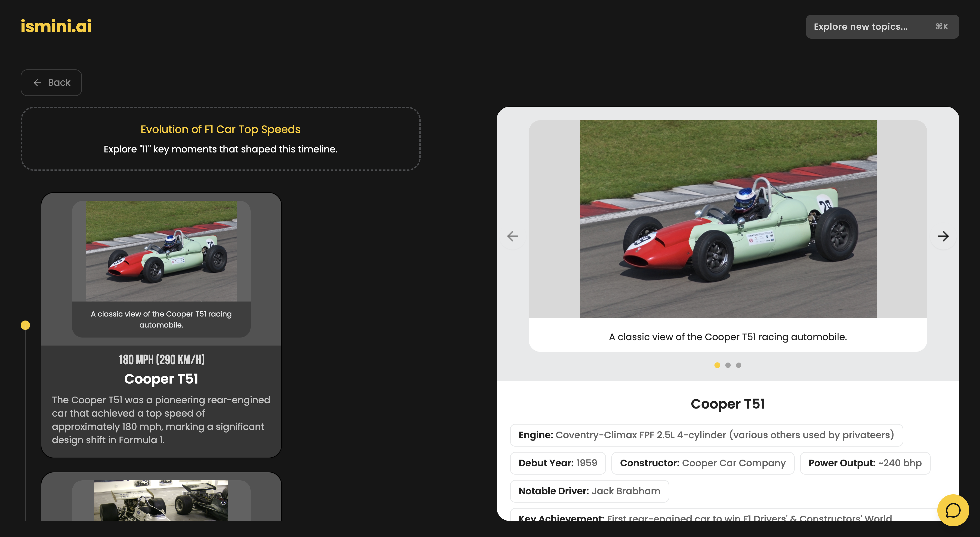Open the chat bubble button
Viewport: 980px width, 537px height.
(x=953, y=510)
